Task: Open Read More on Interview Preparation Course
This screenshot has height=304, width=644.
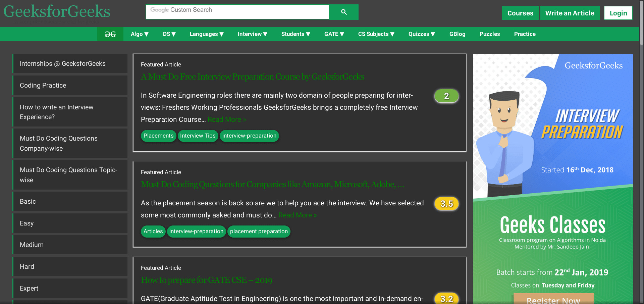Action: (x=227, y=119)
